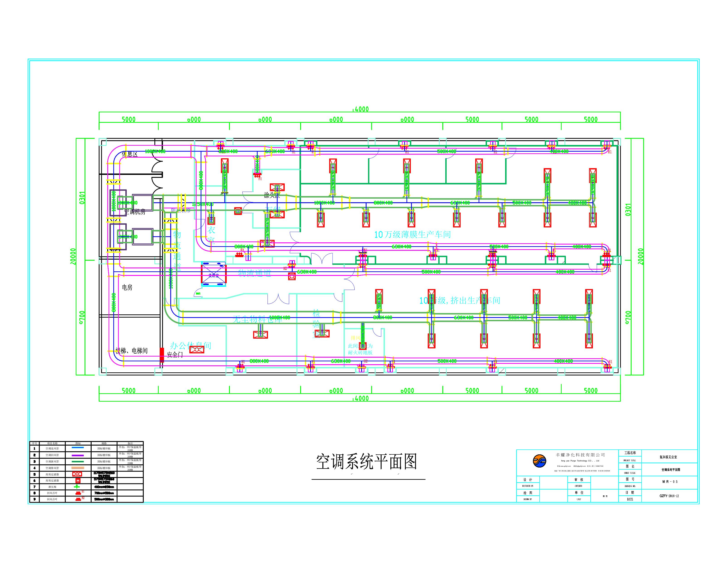Click the orange-blue company logo in title block
This screenshot has height=562, width=728.
[x=540, y=461]
